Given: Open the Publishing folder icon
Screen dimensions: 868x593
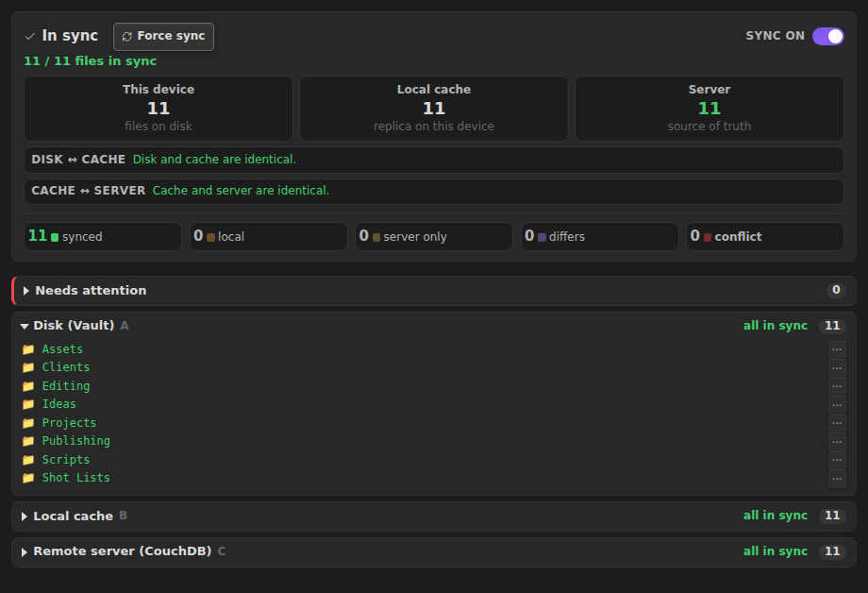Looking at the screenshot, I should pos(28,441).
